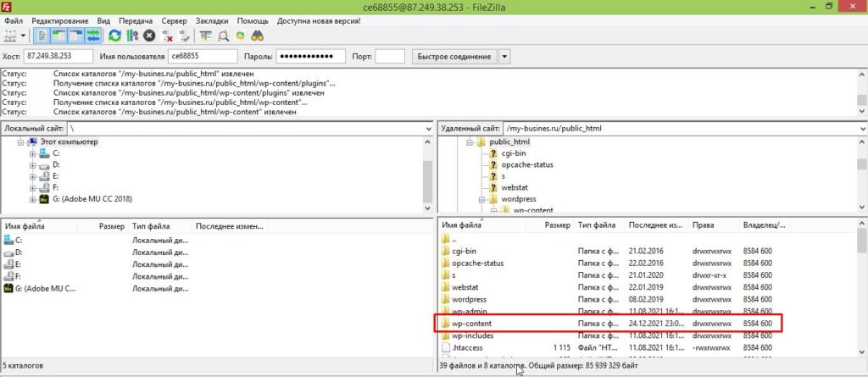The height and width of the screenshot is (377, 868).
Task: Disconnect from the current server
Action: coord(167,36)
